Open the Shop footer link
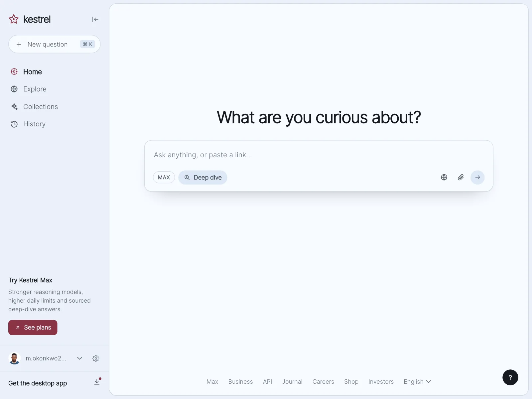 pyautogui.click(x=351, y=382)
